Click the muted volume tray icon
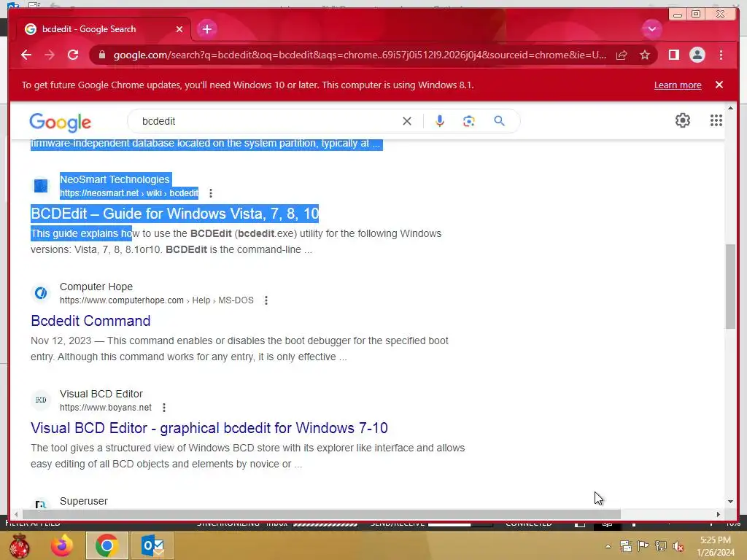 coord(678,546)
